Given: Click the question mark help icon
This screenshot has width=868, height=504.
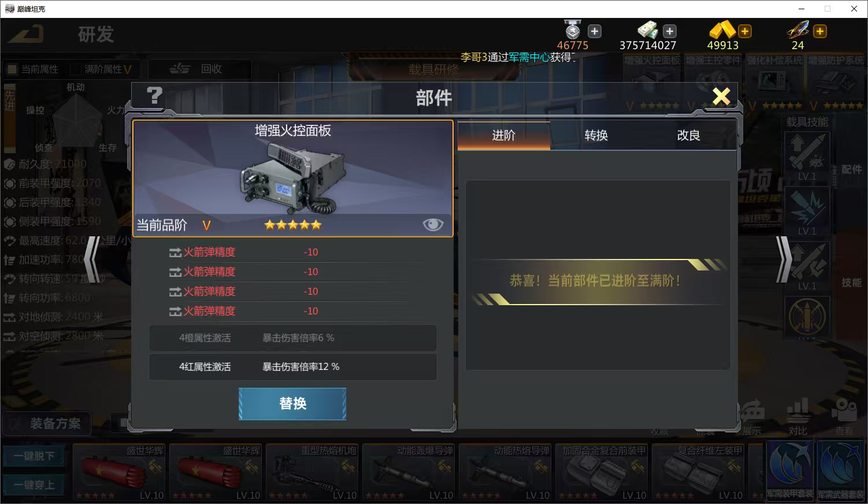Looking at the screenshot, I should pyautogui.click(x=154, y=96).
